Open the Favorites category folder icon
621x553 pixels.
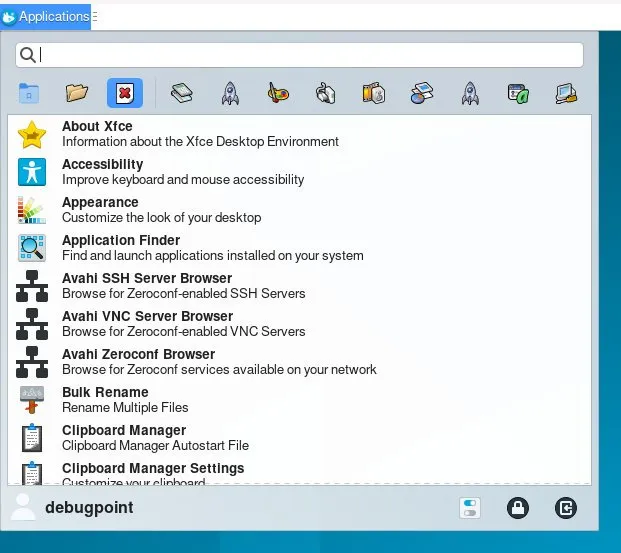pos(29,93)
